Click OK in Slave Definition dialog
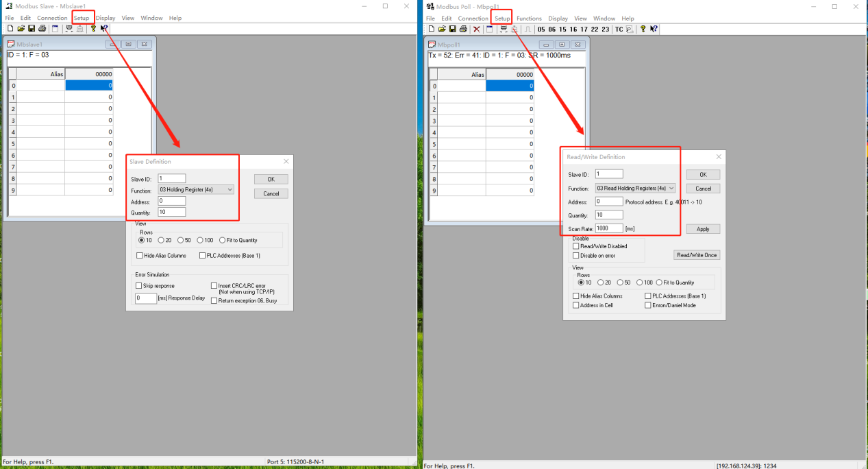 [271, 179]
